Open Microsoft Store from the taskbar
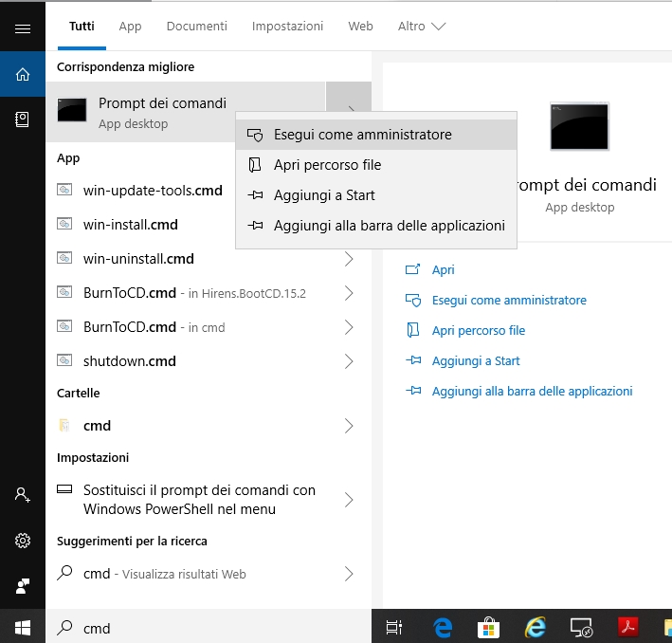Image resolution: width=672 pixels, height=643 pixels. (488, 628)
